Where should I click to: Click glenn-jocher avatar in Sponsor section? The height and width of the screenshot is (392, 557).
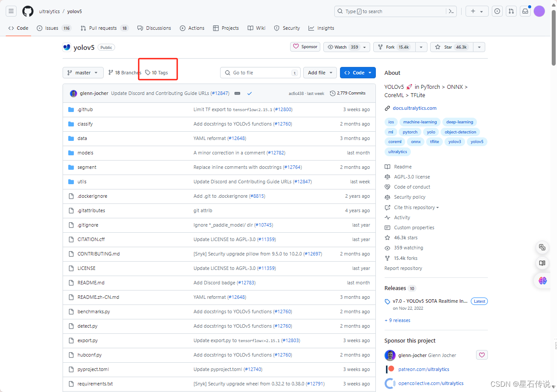[x=390, y=355]
